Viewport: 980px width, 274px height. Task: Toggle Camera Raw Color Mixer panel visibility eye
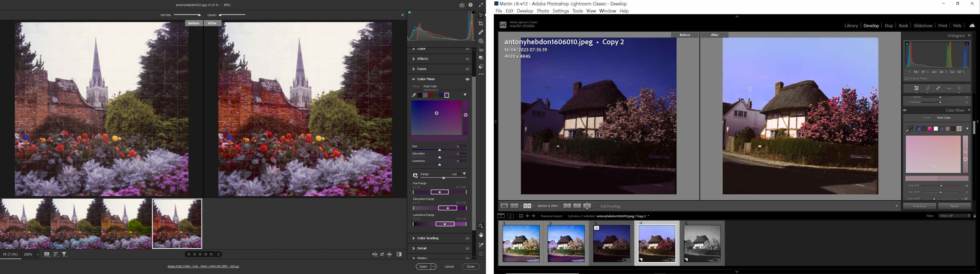pyautogui.click(x=467, y=79)
